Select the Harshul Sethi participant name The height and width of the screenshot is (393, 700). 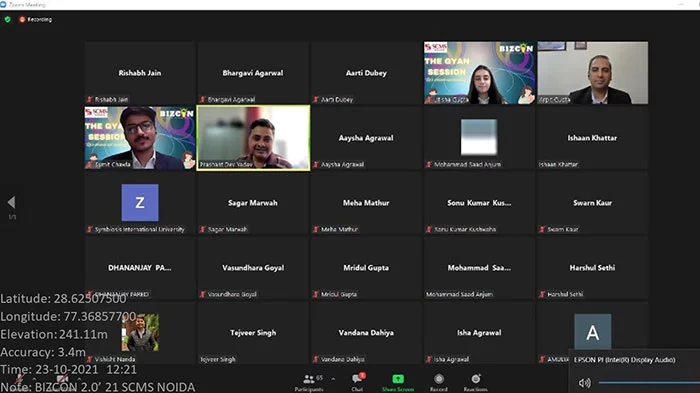point(592,268)
